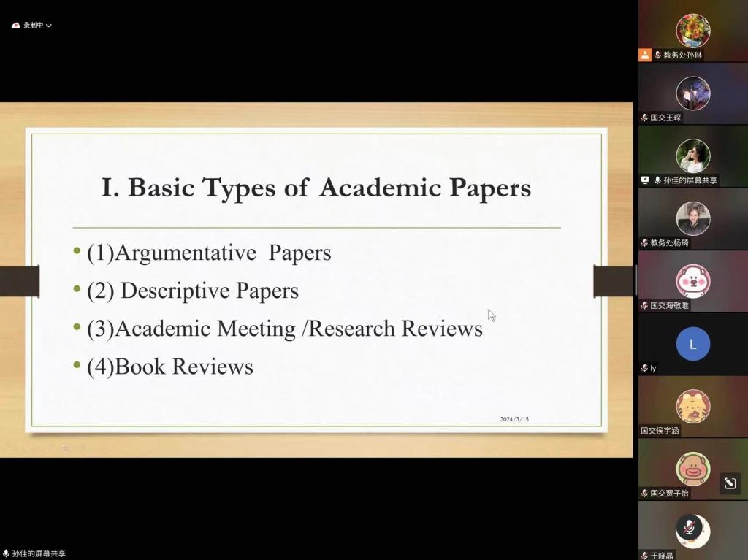Click the 教务处杨琦 participant photo
This screenshot has width=748, height=560.
point(692,218)
